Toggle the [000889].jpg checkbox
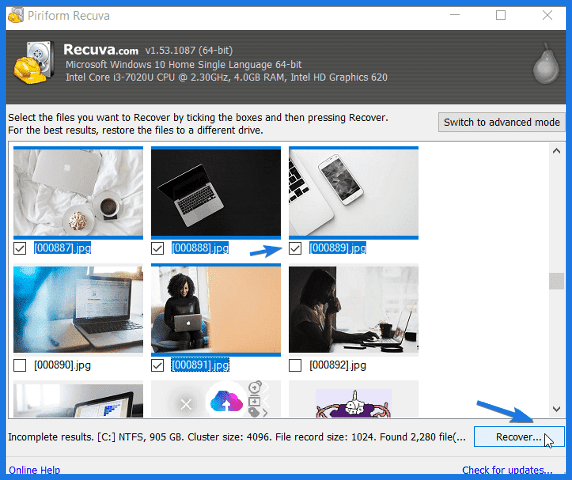Image resolution: width=572 pixels, height=480 pixels. pos(295,248)
